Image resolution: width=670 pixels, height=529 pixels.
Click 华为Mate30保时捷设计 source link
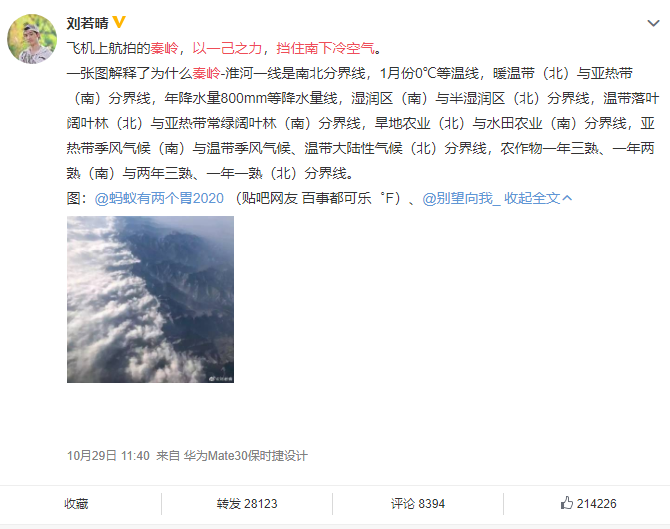tap(245, 456)
